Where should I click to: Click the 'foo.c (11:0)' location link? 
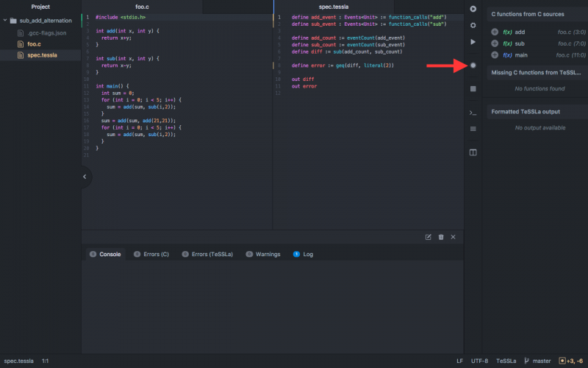pos(571,55)
